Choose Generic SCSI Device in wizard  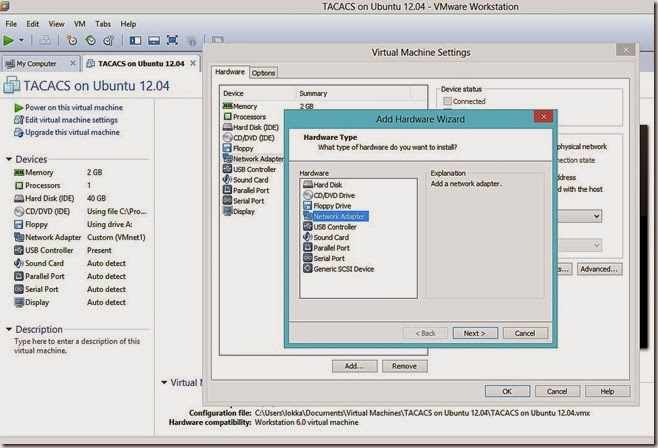[338, 269]
